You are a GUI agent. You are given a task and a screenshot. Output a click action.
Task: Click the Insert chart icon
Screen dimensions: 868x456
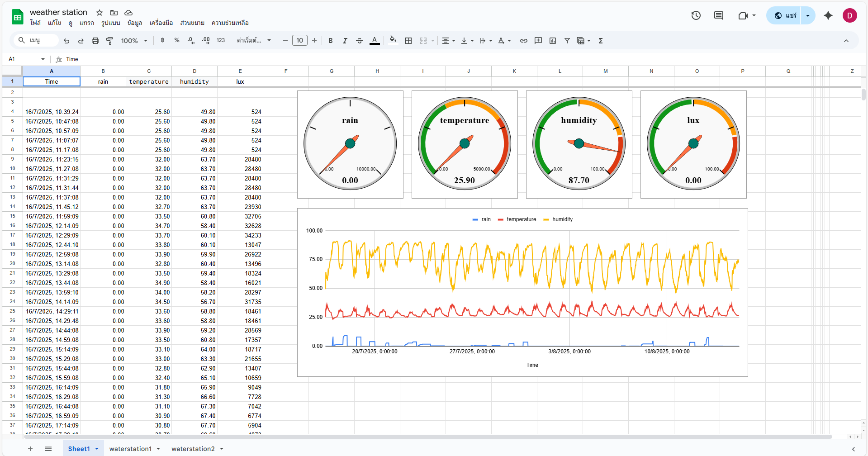click(x=552, y=41)
